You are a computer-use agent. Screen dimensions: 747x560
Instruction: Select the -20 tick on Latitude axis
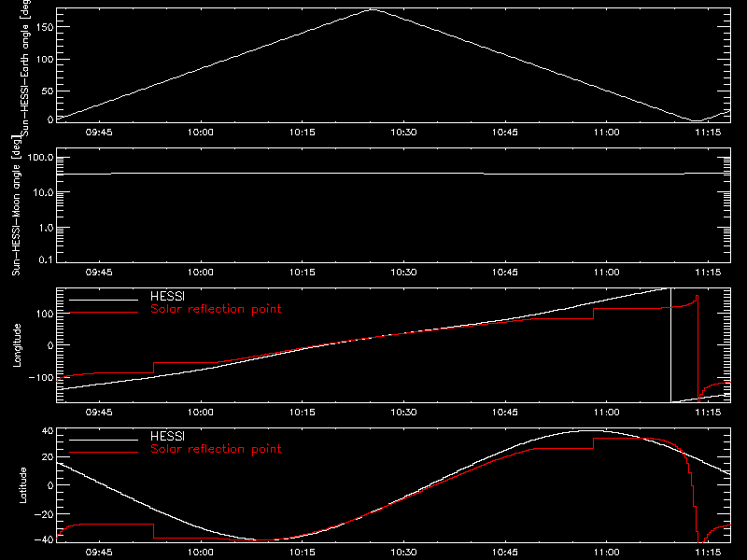44,514
